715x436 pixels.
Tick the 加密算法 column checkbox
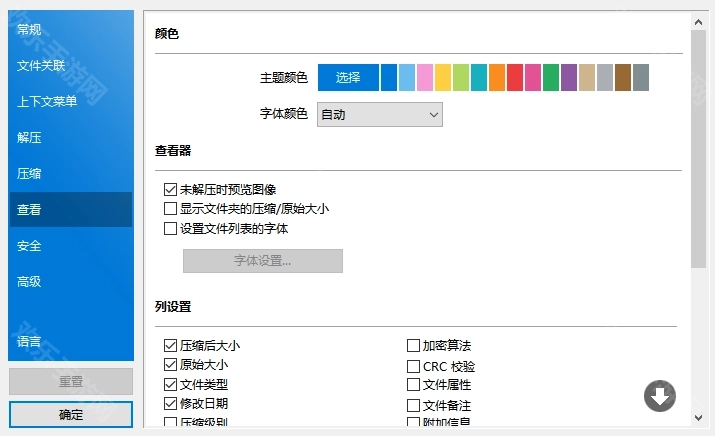coord(414,346)
